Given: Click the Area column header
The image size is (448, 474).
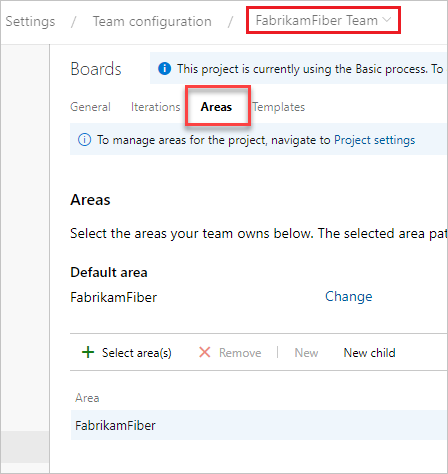Looking at the screenshot, I should (x=87, y=398).
